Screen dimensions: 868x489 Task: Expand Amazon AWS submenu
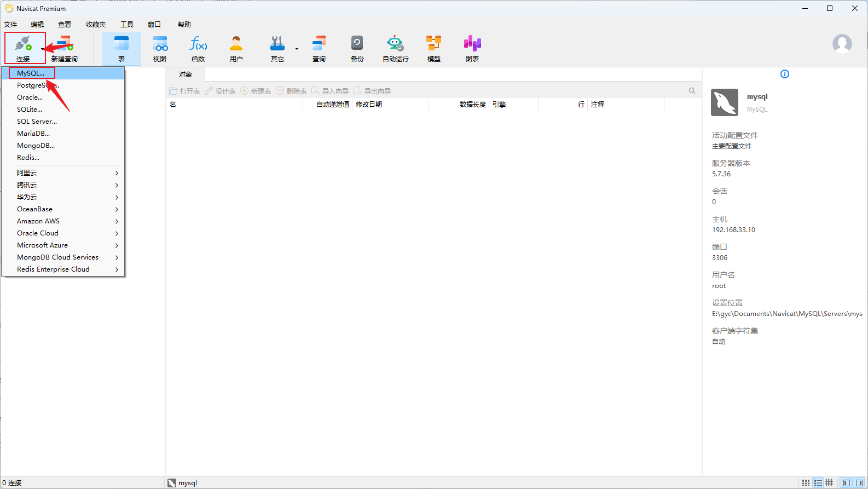[x=63, y=221]
